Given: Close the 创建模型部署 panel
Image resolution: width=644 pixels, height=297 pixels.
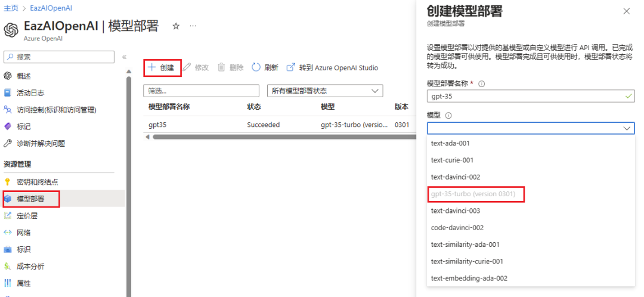Looking at the screenshot, I should point(626,11).
